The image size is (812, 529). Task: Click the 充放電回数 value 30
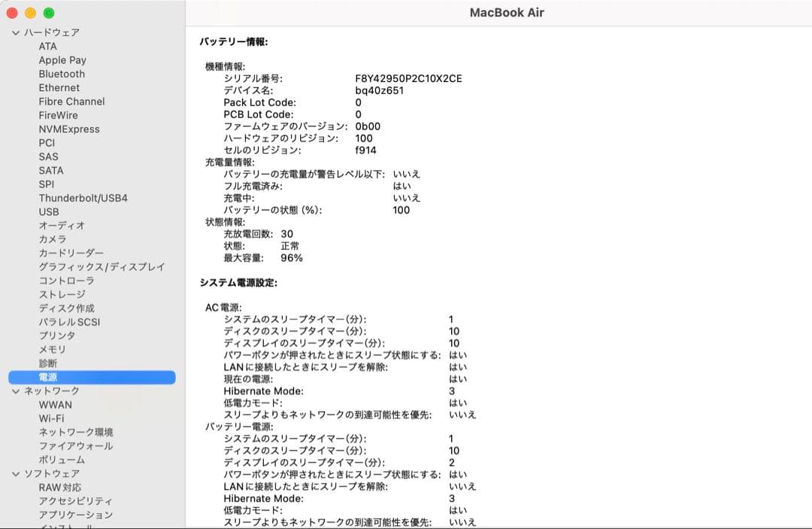click(287, 234)
